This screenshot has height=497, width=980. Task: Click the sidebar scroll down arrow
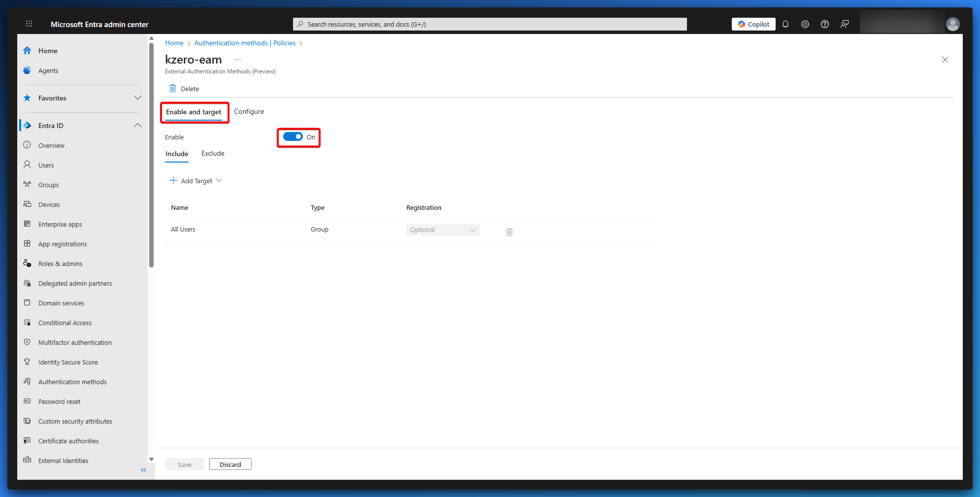(x=151, y=459)
